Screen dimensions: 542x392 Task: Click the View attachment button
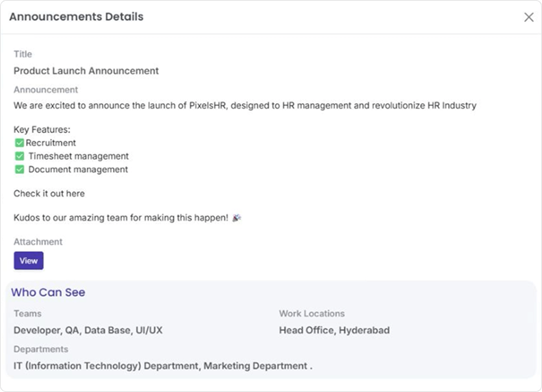(x=29, y=260)
